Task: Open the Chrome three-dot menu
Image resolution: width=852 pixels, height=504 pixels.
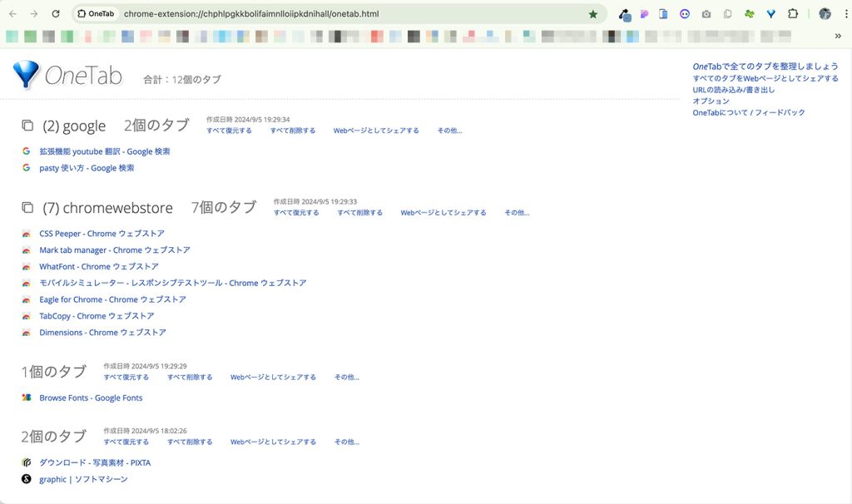Action: tap(846, 14)
